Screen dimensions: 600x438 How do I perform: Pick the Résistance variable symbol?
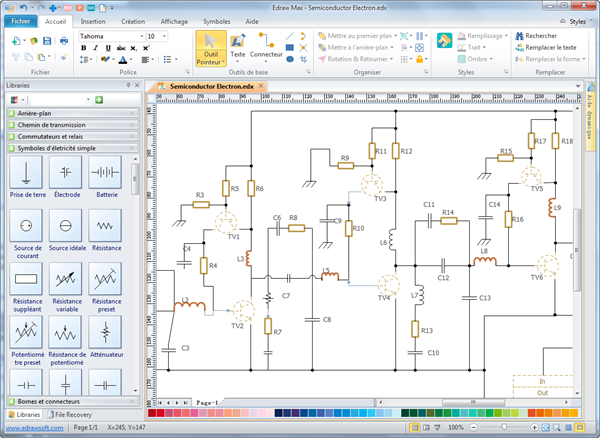pos(65,279)
